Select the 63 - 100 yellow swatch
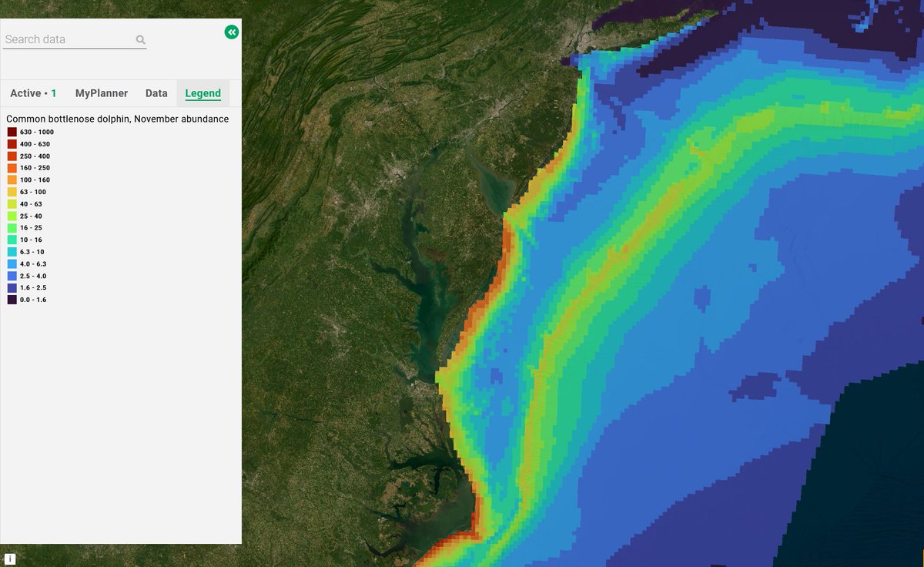The height and width of the screenshot is (567, 924). pos(10,192)
